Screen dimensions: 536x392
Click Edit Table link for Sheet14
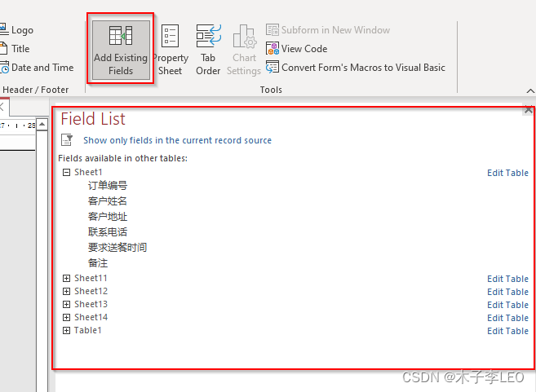(x=507, y=318)
